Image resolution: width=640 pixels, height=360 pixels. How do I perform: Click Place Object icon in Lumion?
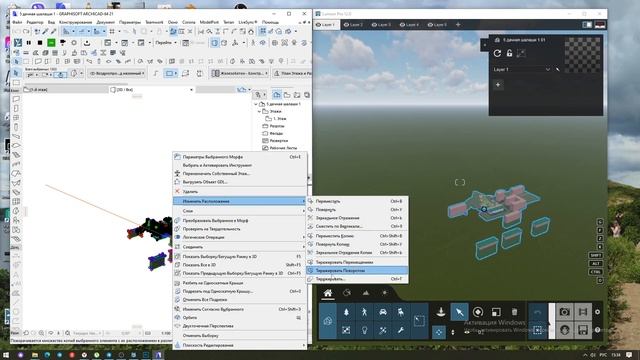441,312
